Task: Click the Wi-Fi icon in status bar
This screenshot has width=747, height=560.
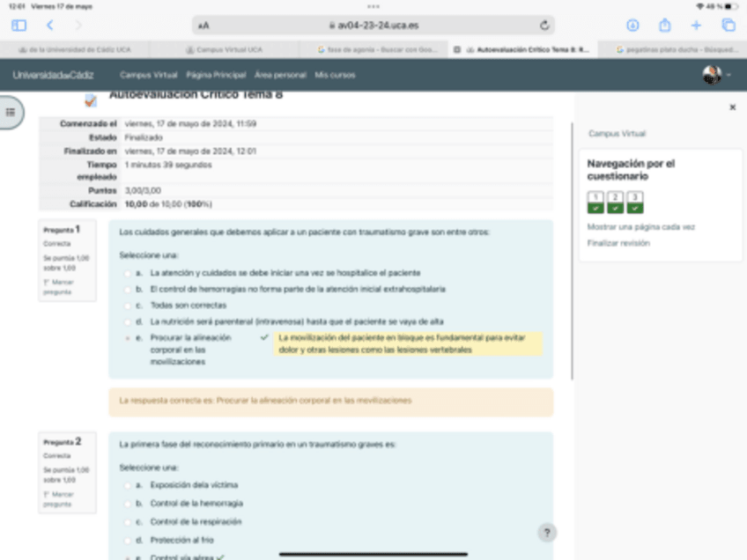Action: (699, 7)
